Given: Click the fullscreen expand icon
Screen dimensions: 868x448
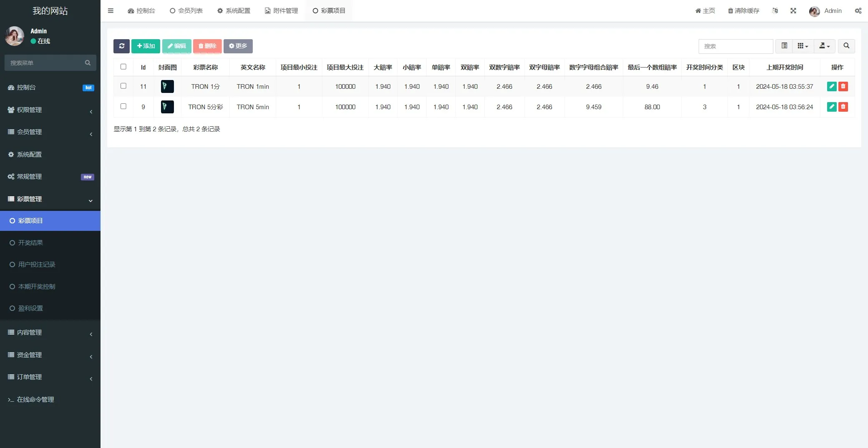Looking at the screenshot, I should pos(793,11).
